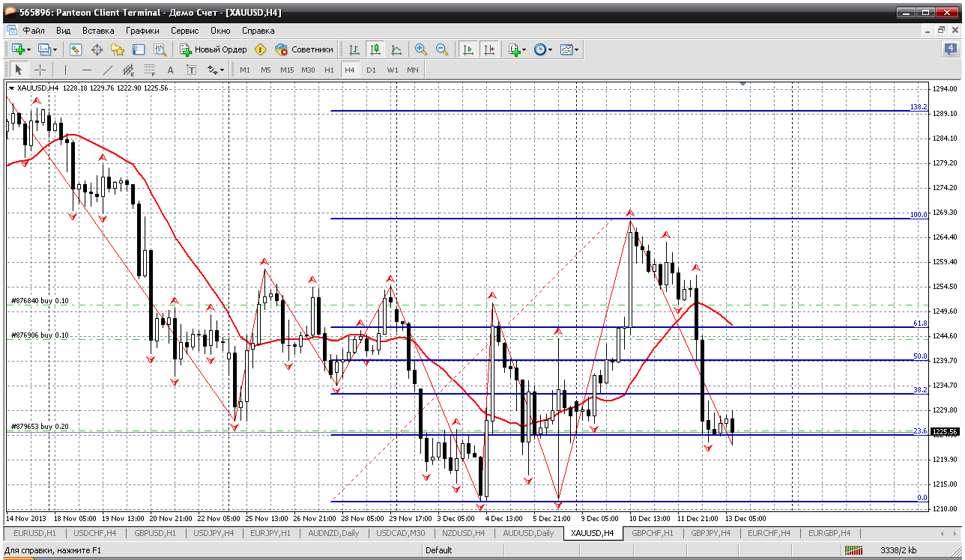Pick the Fibonacci Retracement tool
The height and width of the screenshot is (560, 965).
(149, 70)
